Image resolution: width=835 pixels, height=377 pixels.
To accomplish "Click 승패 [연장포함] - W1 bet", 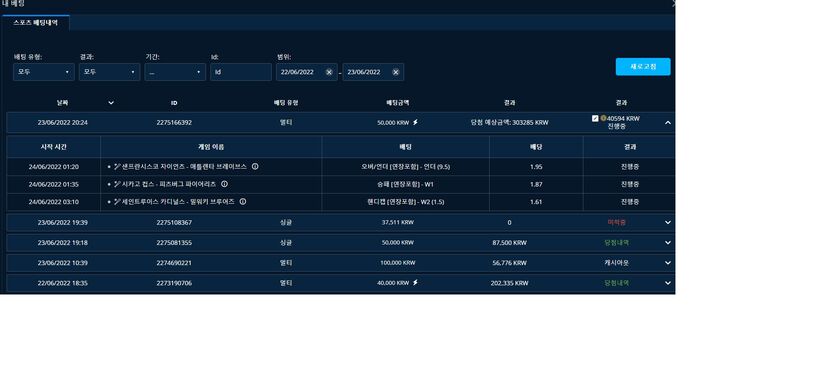I will [x=406, y=184].
